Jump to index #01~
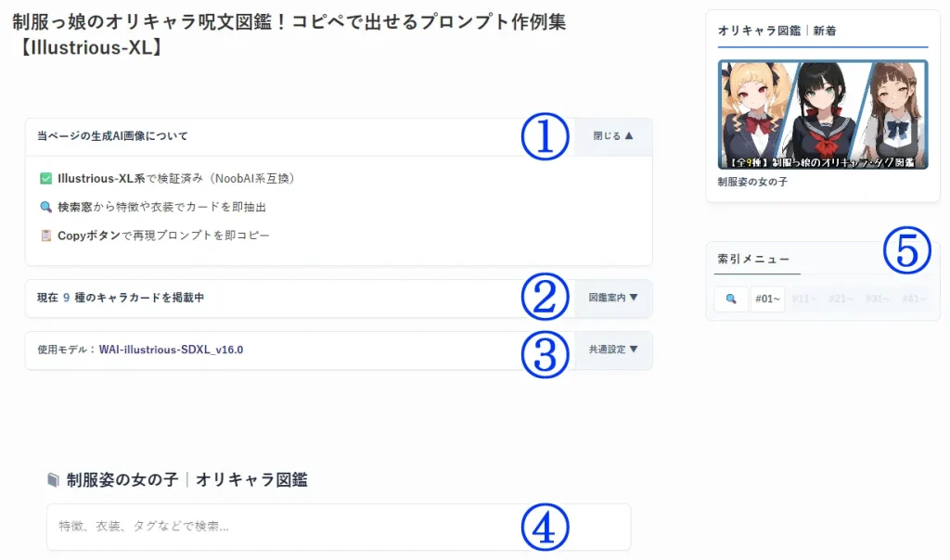This screenshot has width=950, height=560. pyautogui.click(x=767, y=299)
